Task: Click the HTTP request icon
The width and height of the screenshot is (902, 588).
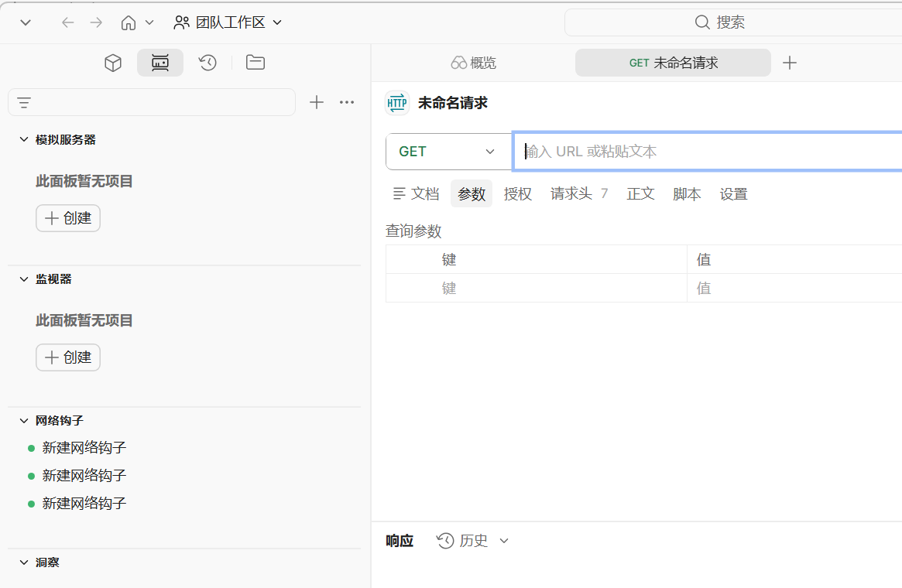Action: point(397,104)
